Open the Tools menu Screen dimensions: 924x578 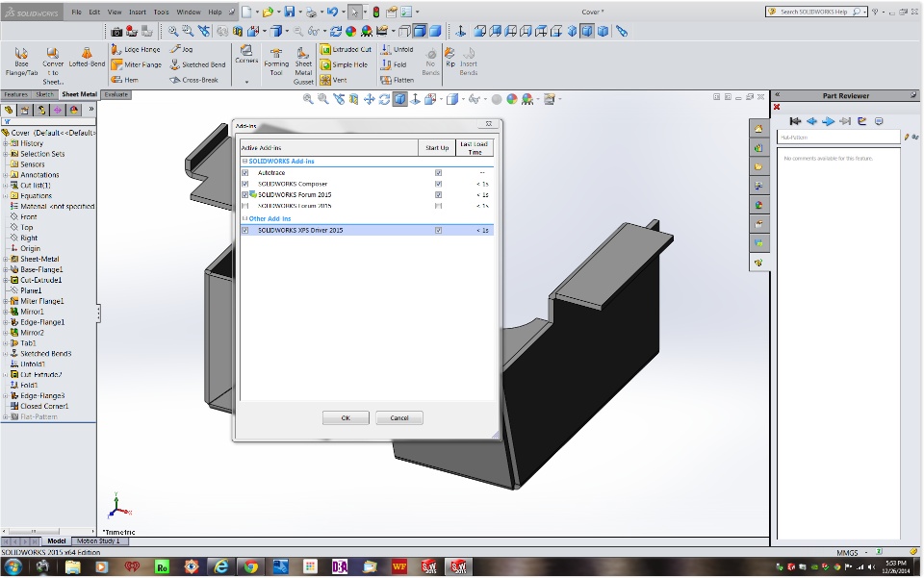[x=161, y=12]
